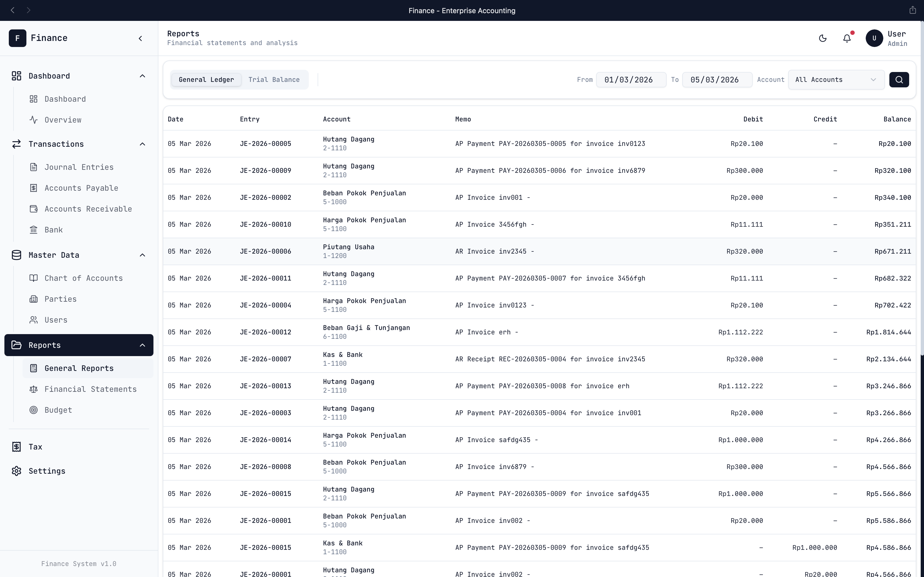Viewport: 924px width, 577px height.
Task: Open notifications bell icon
Action: click(847, 38)
